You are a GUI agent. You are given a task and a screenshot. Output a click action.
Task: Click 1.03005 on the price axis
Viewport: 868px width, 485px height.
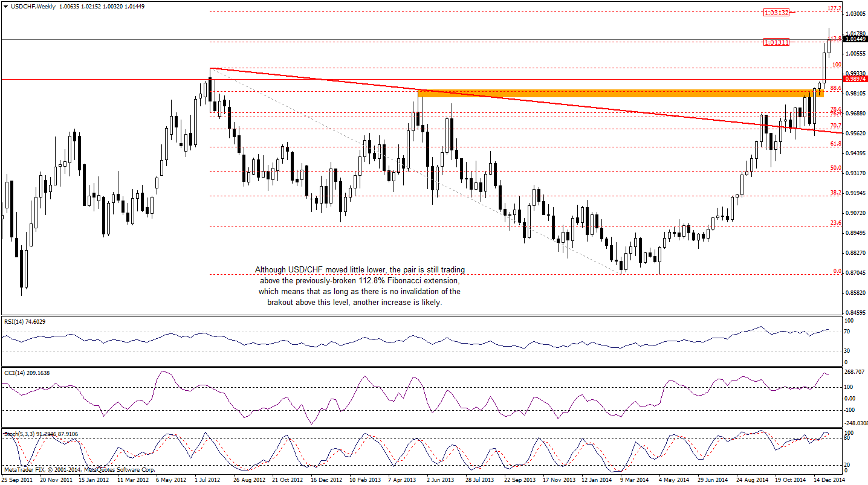(857, 13)
